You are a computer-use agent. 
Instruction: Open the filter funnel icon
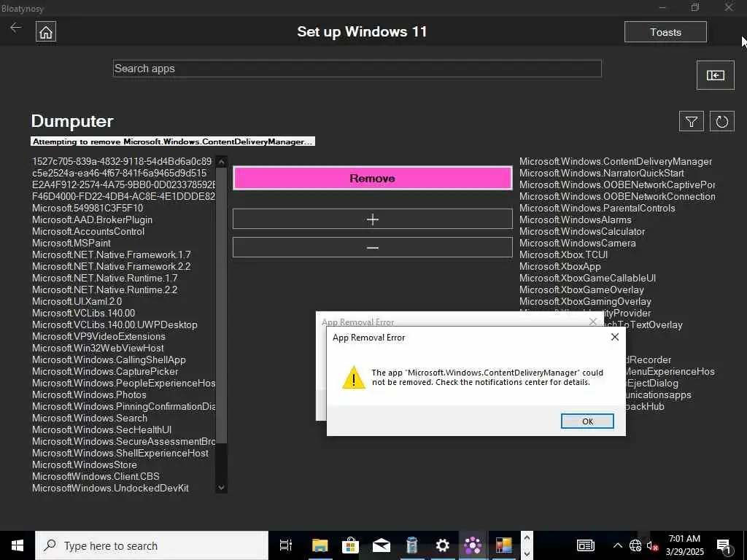(x=692, y=122)
